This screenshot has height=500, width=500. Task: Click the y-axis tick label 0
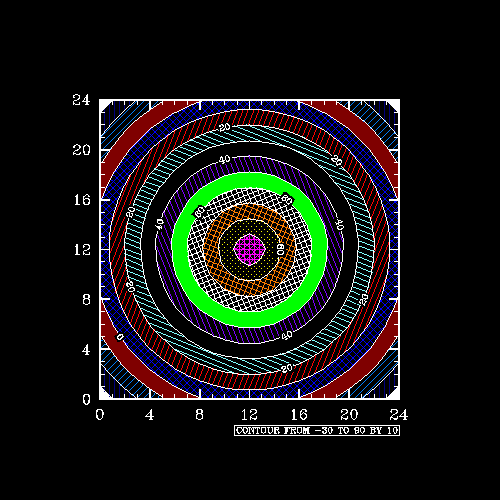[x=86, y=399]
